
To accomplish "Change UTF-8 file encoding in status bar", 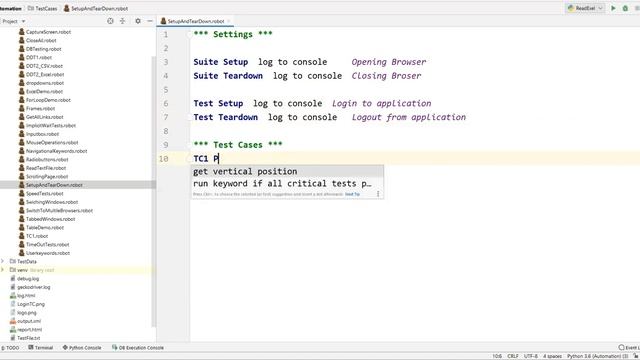I will point(531,356).
